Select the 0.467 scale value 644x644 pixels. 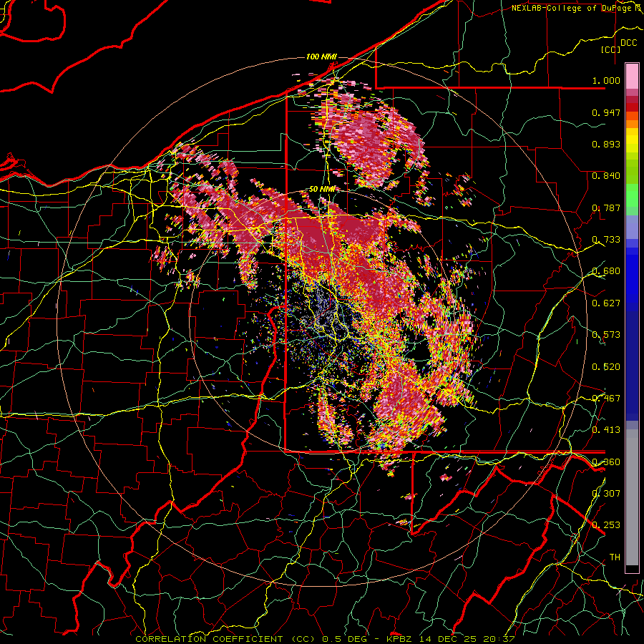click(606, 399)
